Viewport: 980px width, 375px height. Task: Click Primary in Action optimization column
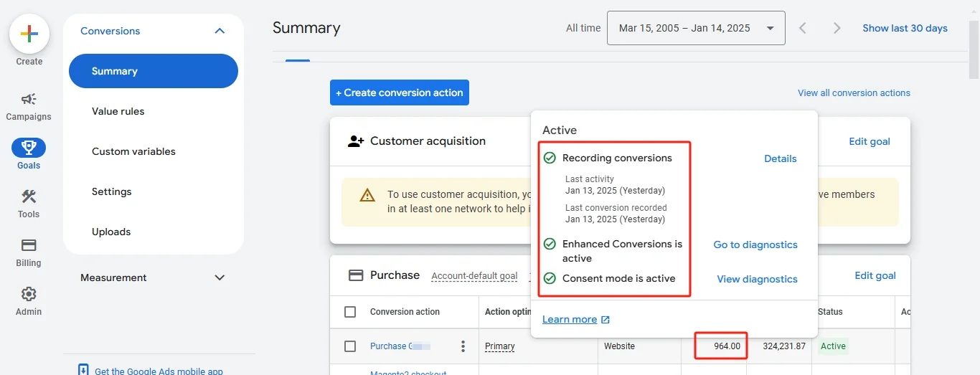pyautogui.click(x=500, y=346)
